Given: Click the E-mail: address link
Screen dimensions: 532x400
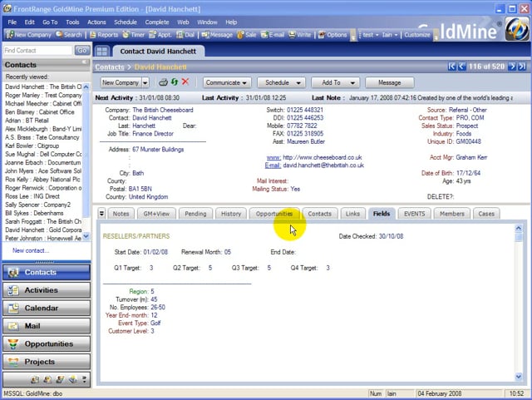Looking at the screenshot, I should (x=273, y=165).
